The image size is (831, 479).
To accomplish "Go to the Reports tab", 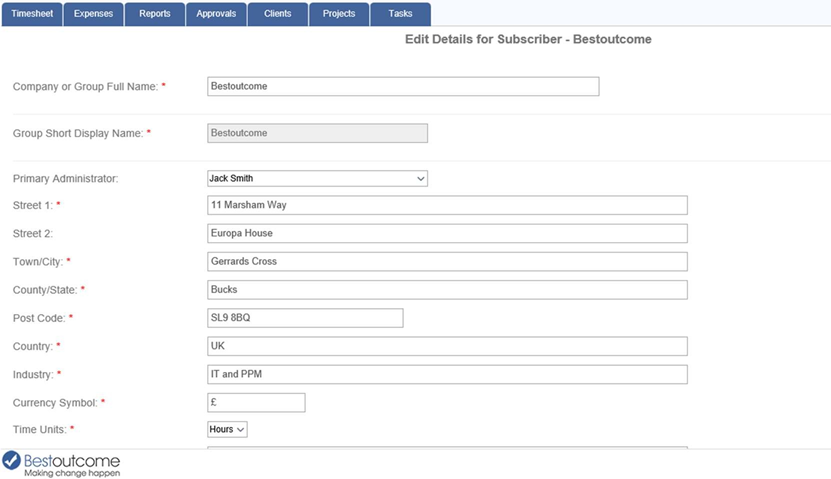I will tap(155, 14).
